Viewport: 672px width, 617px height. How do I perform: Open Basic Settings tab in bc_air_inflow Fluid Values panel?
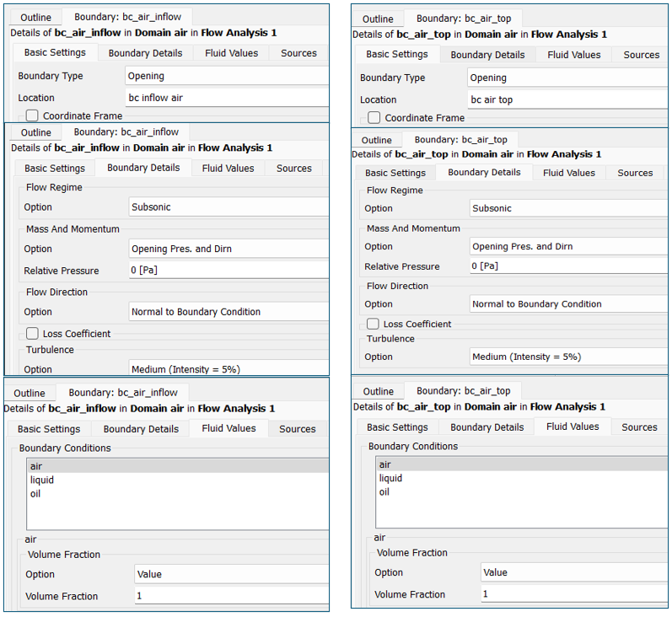click(x=49, y=429)
